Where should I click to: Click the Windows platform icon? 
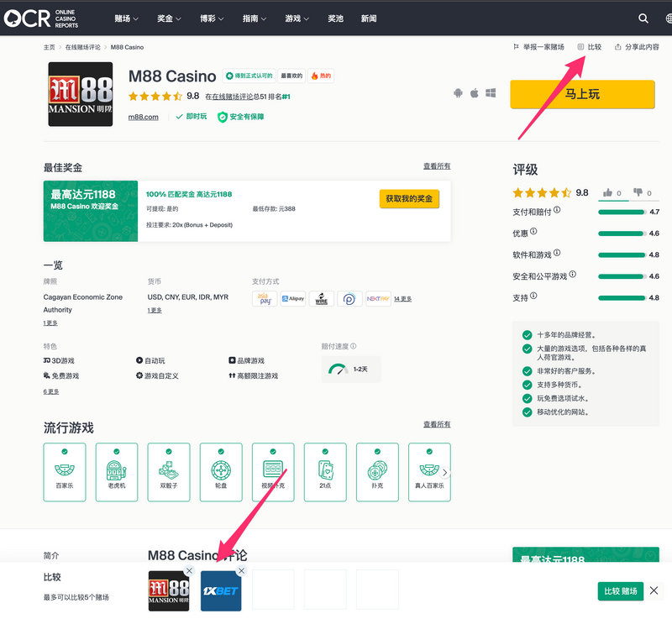pyautogui.click(x=491, y=93)
